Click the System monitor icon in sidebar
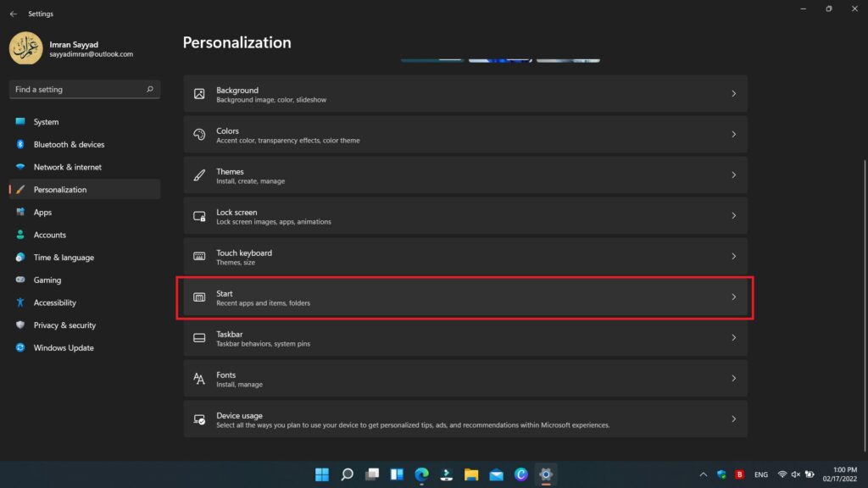 [x=20, y=122]
